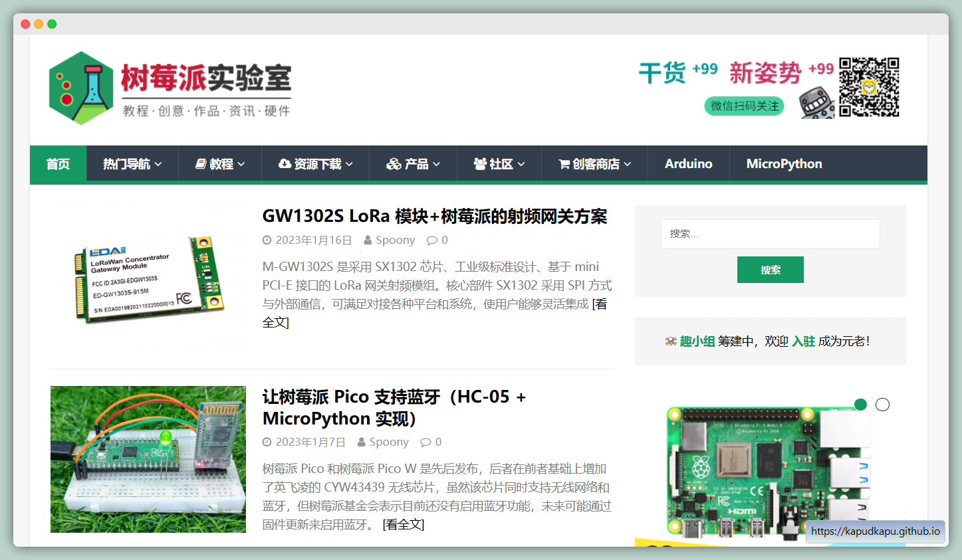Open the Arduino menu item
This screenshot has width=962, height=560.
click(x=688, y=164)
